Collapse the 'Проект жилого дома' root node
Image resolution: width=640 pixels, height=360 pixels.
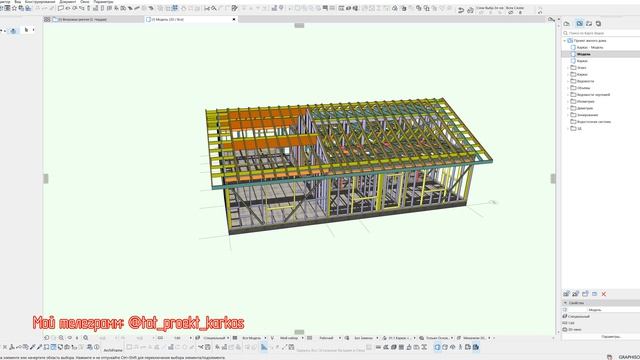565,41
